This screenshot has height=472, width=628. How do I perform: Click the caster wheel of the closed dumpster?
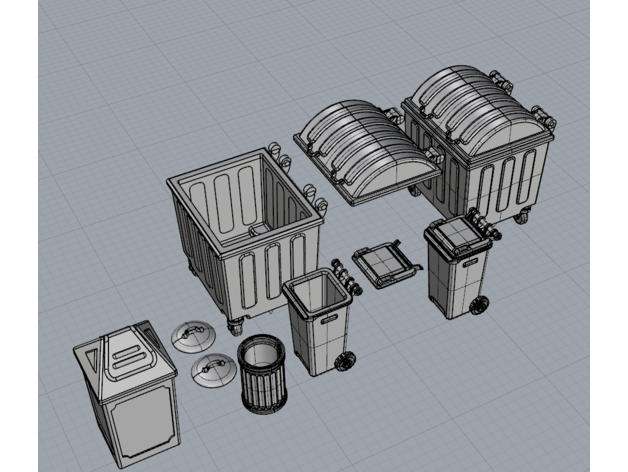click(519, 216)
